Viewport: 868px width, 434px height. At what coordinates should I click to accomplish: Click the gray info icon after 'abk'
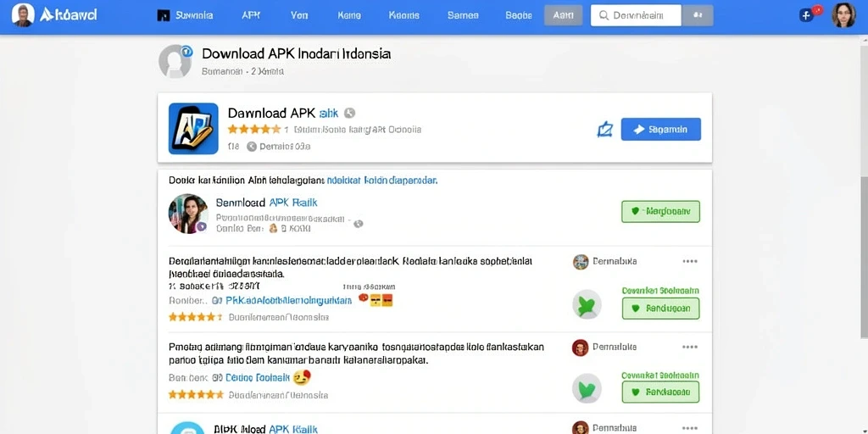pyautogui.click(x=349, y=113)
